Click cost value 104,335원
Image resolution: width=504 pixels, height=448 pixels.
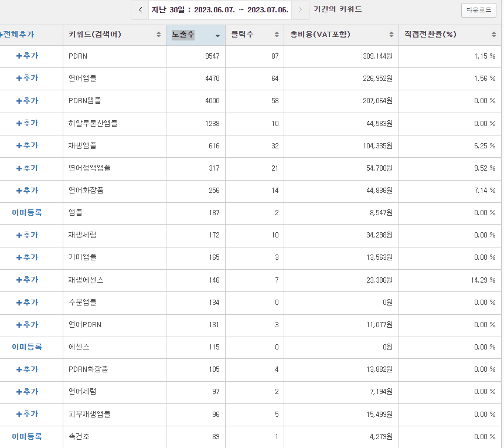pyautogui.click(x=377, y=146)
